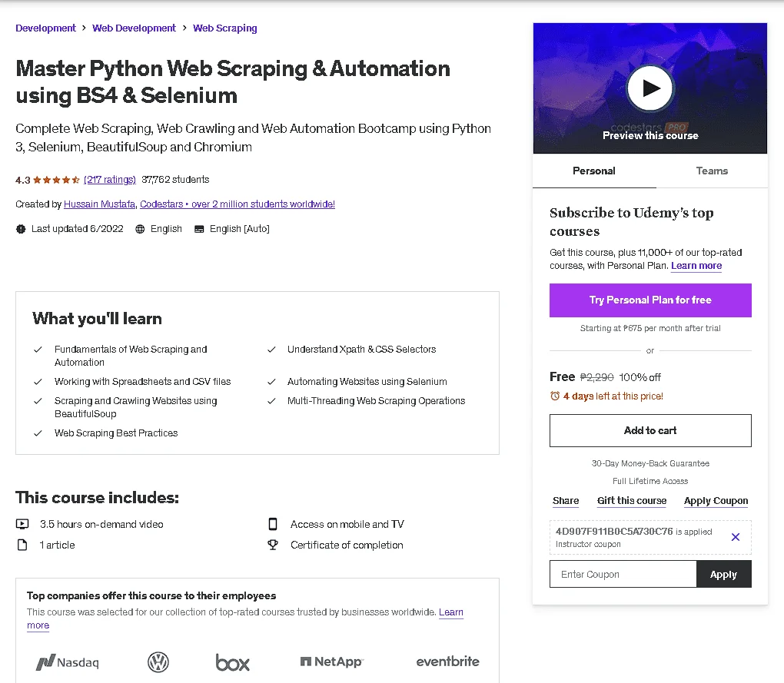Click the 3.5 hours on-demand video text
The height and width of the screenshot is (683, 784).
[101, 524]
